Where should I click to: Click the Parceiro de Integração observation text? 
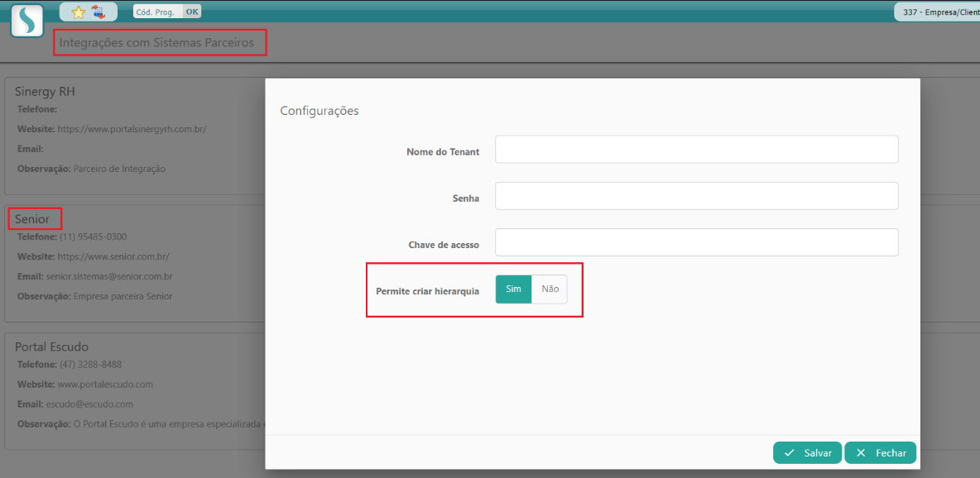119,169
